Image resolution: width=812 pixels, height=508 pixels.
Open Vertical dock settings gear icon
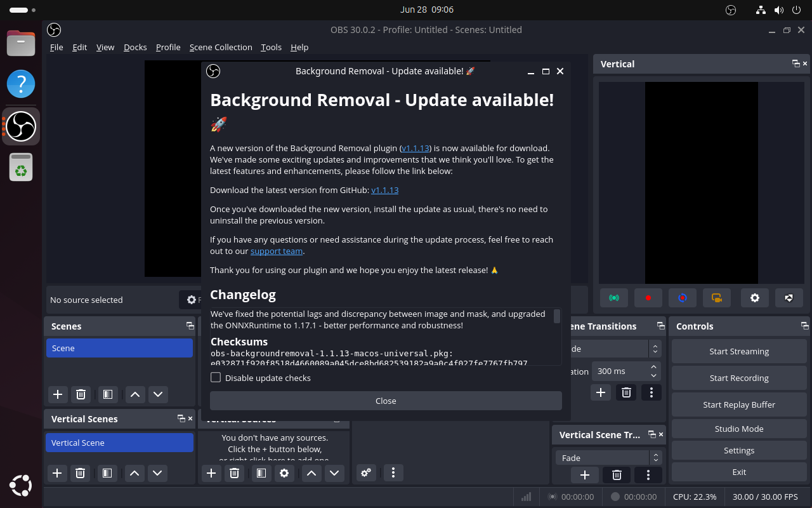(755, 298)
